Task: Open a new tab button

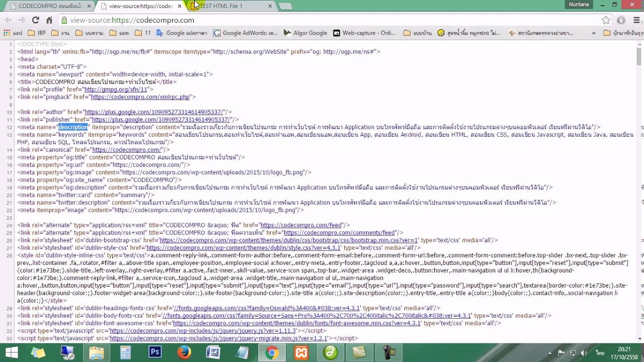Action: pos(285,6)
